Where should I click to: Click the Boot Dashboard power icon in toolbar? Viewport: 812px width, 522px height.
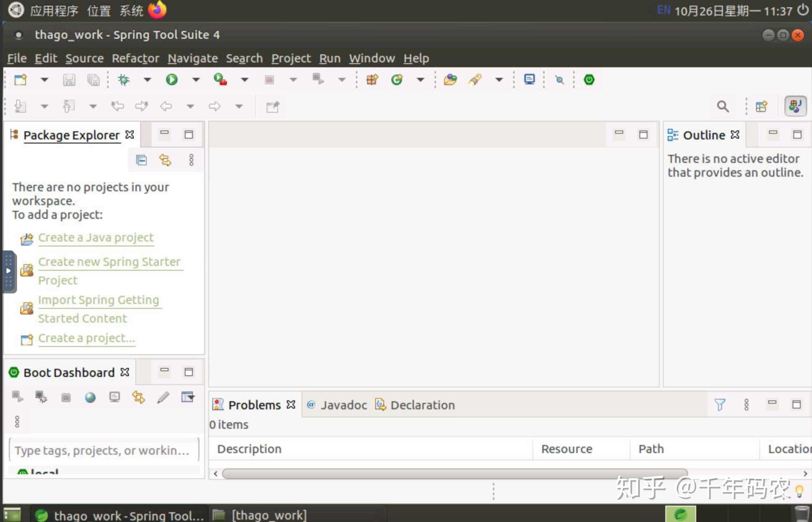[x=589, y=79]
